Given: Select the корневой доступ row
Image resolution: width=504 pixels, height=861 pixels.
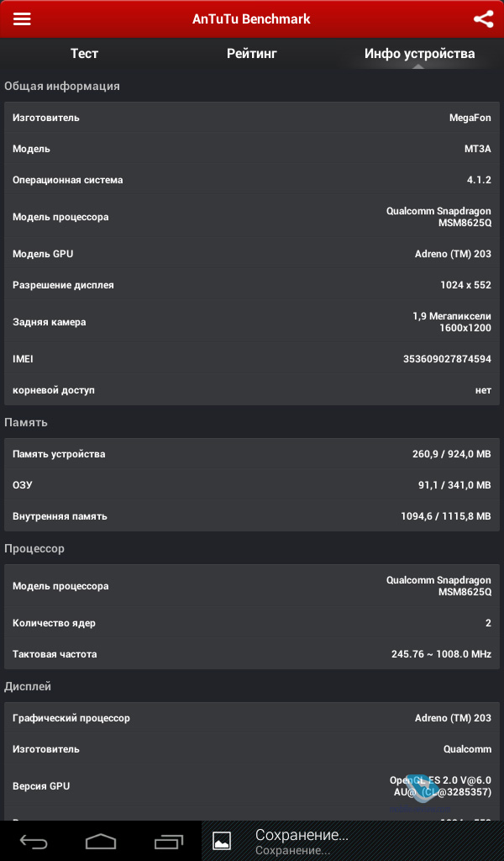Looking at the screenshot, I should click(252, 390).
